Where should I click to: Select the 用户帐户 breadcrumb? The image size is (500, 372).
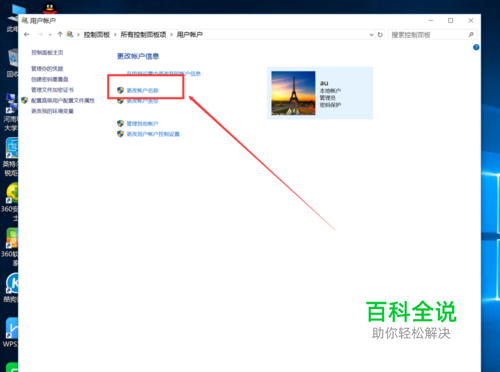pos(190,35)
